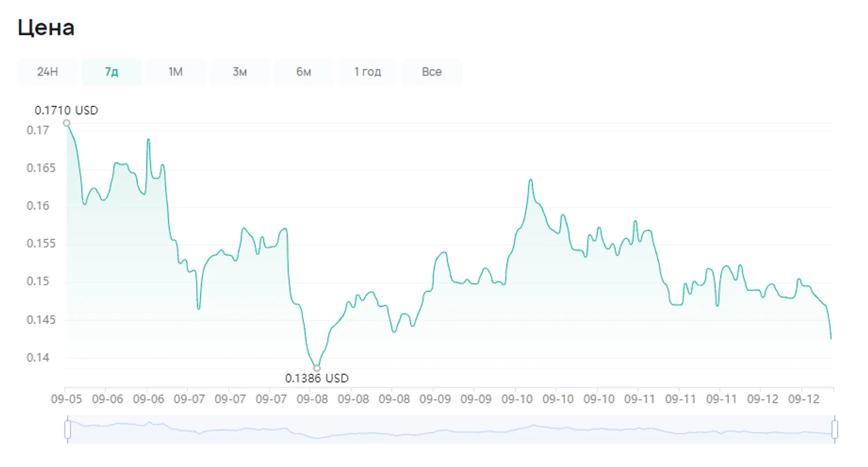Choose the 1 год time range
868x467 pixels.
368,72
